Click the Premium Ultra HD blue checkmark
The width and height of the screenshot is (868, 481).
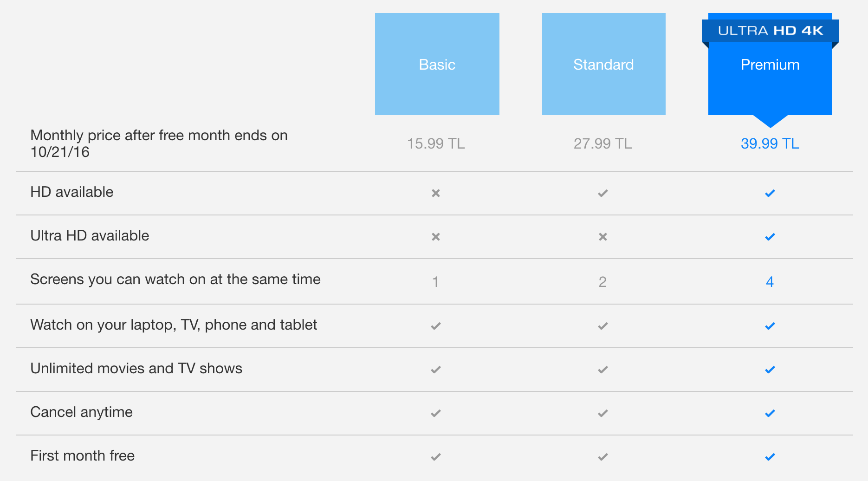pyautogui.click(x=770, y=237)
